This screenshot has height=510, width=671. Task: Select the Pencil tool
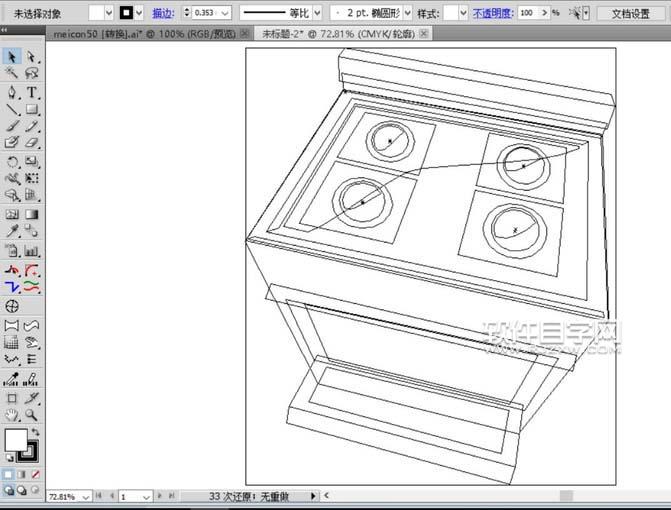coord(31,126)
